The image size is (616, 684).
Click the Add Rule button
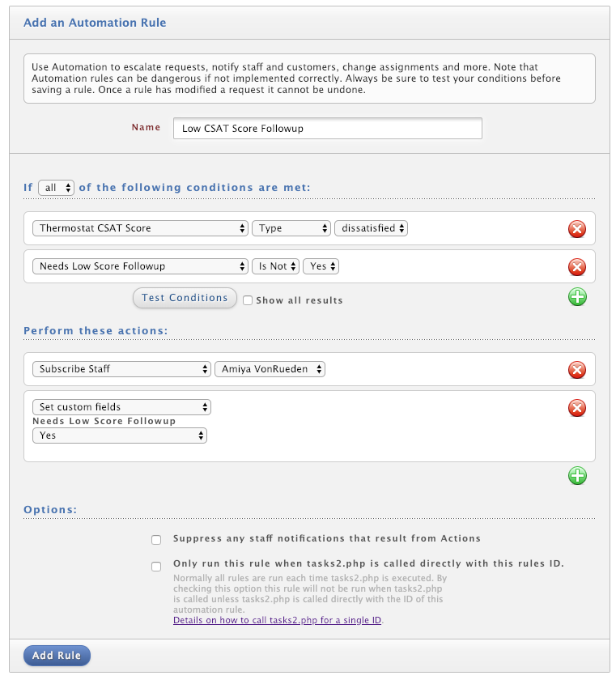click(x=57, y=655)
